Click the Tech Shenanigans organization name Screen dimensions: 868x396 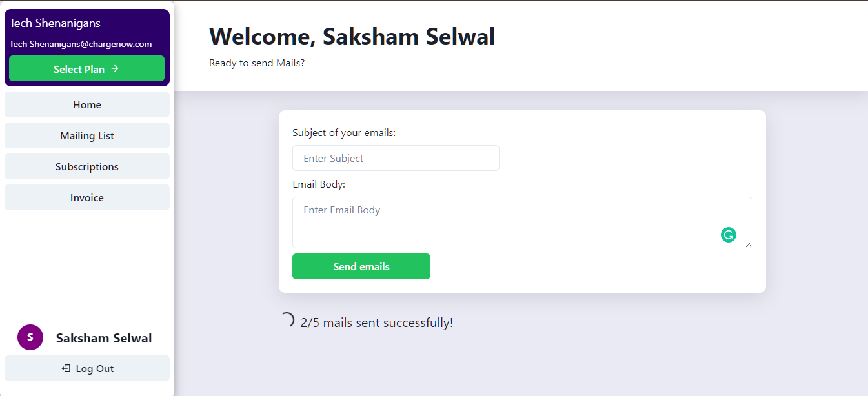tap(56, 23)
